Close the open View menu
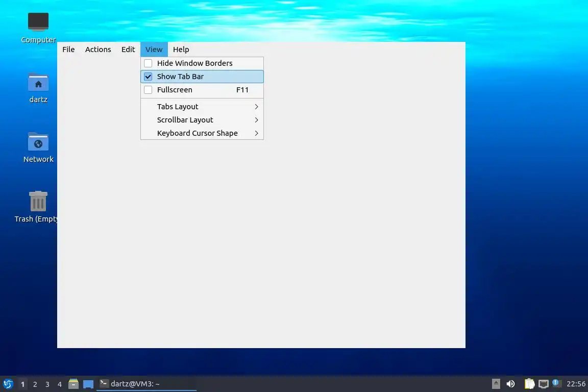Image resolution: width=588 pixels, height=392 pixels. click(x=154, y=50)
